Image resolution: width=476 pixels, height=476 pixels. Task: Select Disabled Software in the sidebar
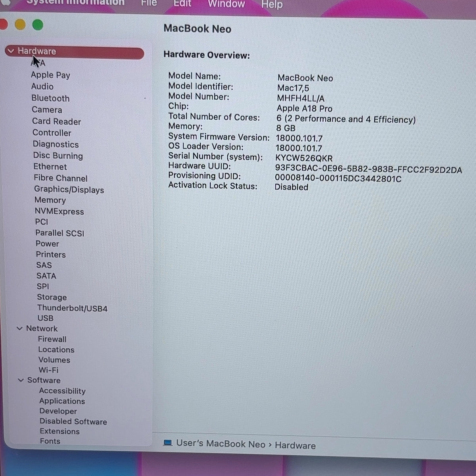click(73, 421)
